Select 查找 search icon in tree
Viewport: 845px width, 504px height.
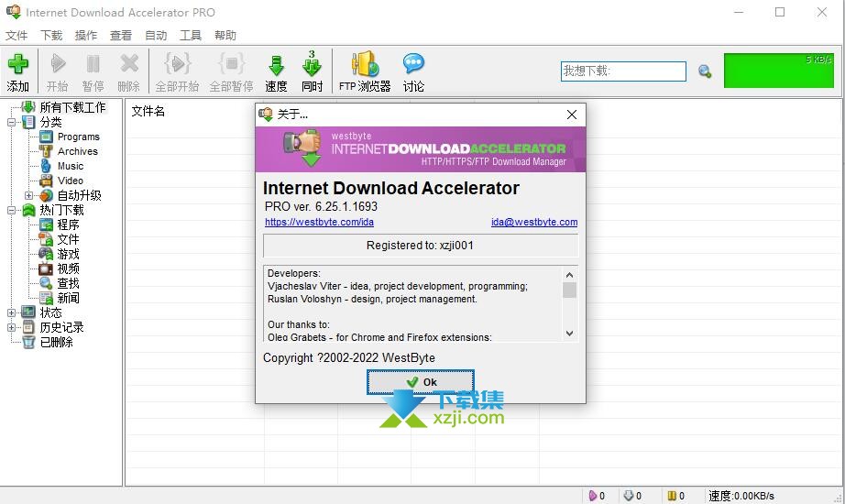[47, 283]
